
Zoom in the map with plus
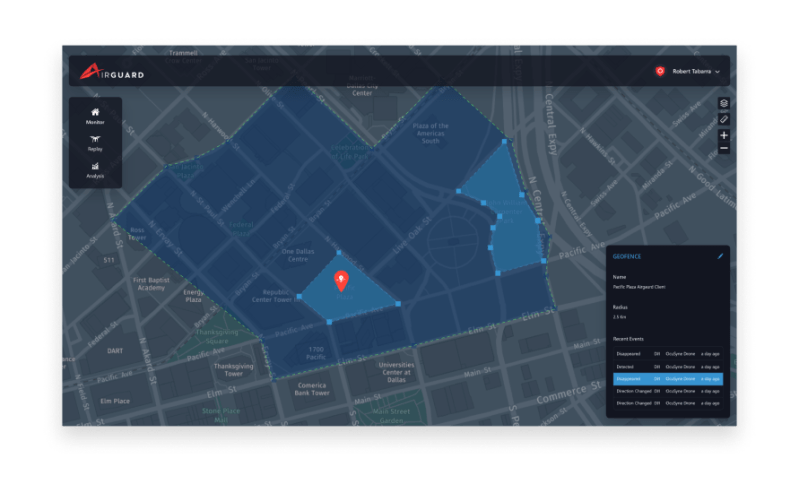coord(724,135)
